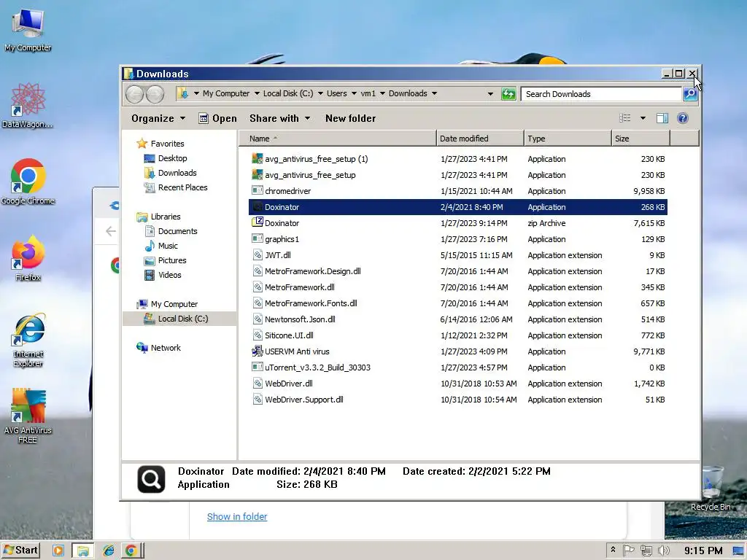Open the address bar history dropdown
Image resolution: width=747 pixels, height=560 pixels.
[x=490, y=94]
